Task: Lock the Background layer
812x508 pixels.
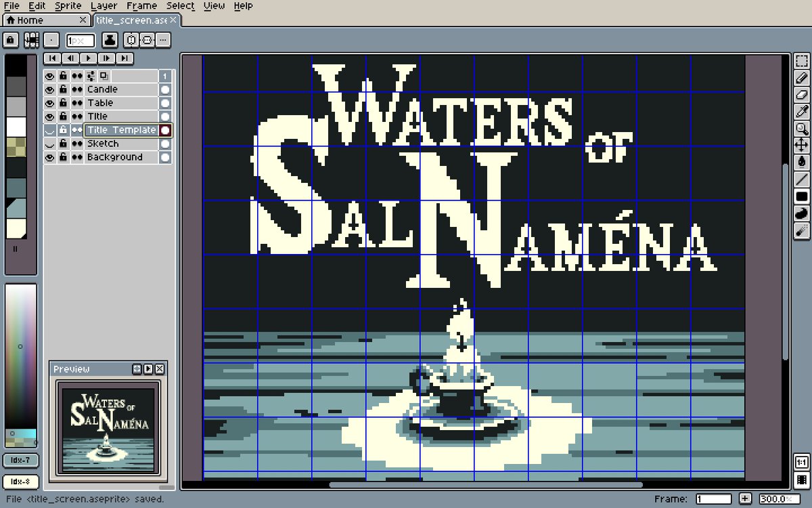Action: point(63,157)
